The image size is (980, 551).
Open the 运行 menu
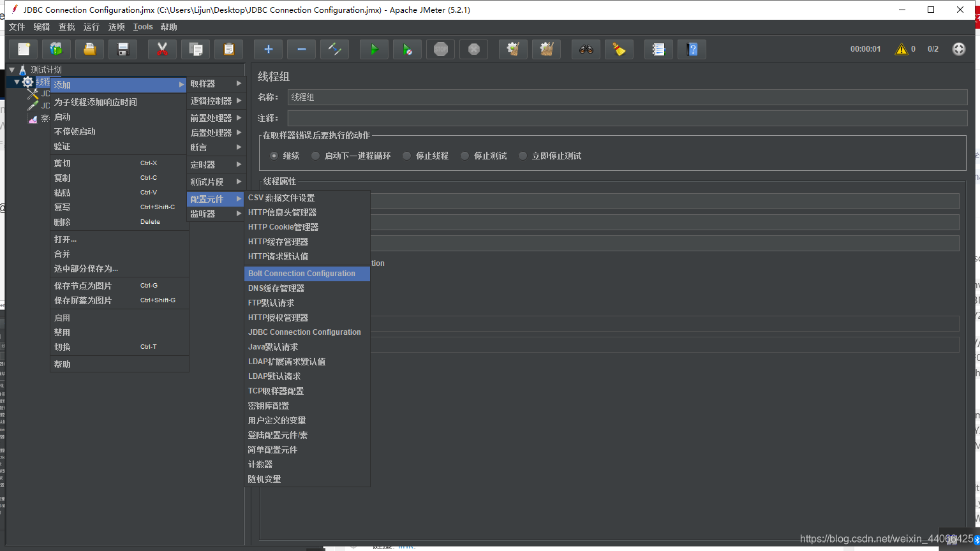pyautogui.click(x=92, y=27)
